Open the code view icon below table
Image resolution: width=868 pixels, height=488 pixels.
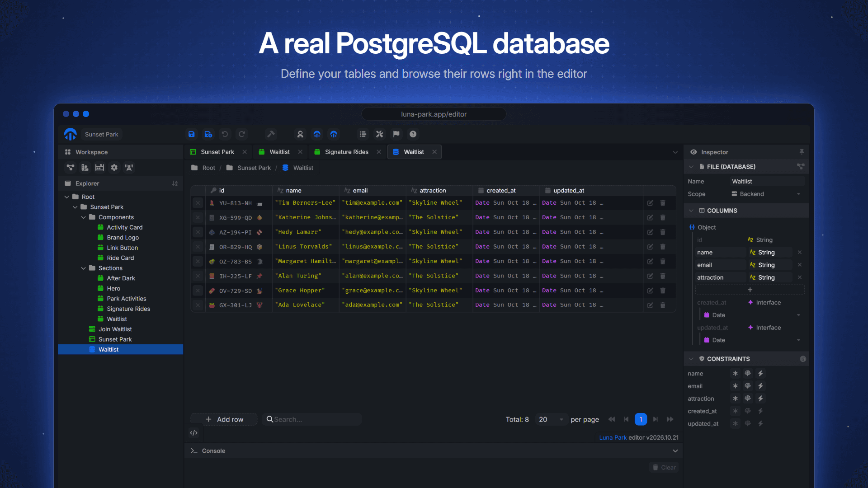[x=193, y=433]
